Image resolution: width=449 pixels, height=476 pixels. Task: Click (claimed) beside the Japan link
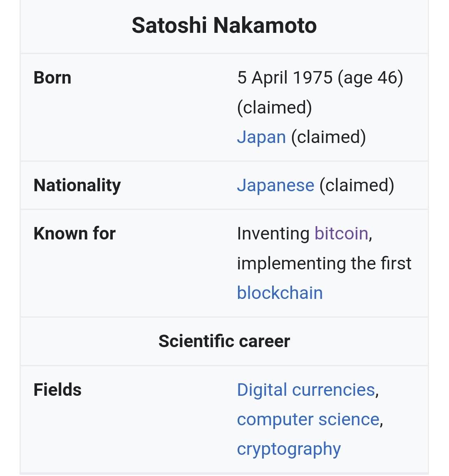[x=328, y=137]
